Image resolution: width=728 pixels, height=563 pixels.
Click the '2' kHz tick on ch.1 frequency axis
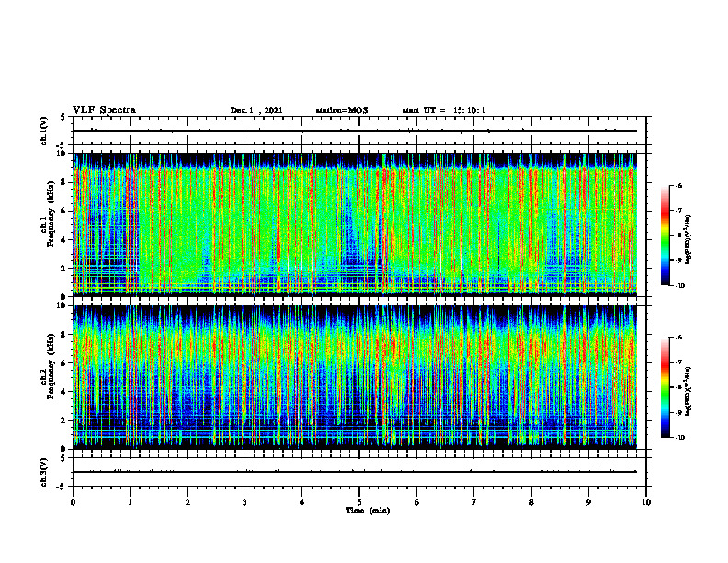click(x=63, y=269)
